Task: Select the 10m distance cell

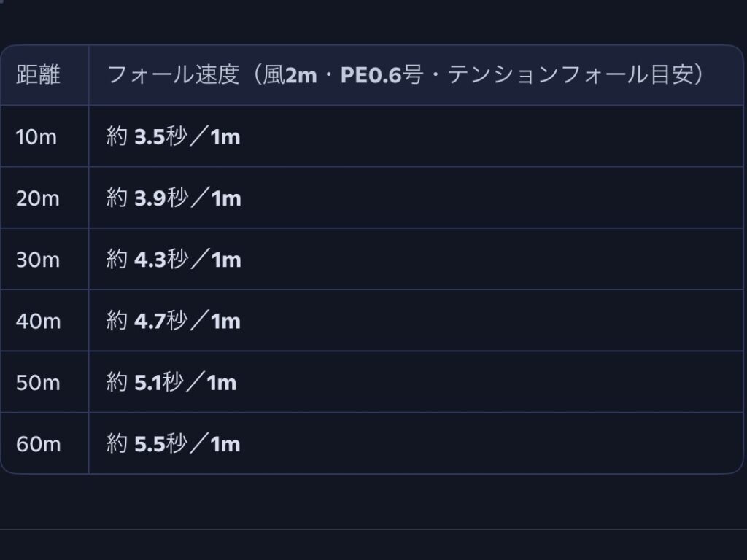Action: [36, 136]
